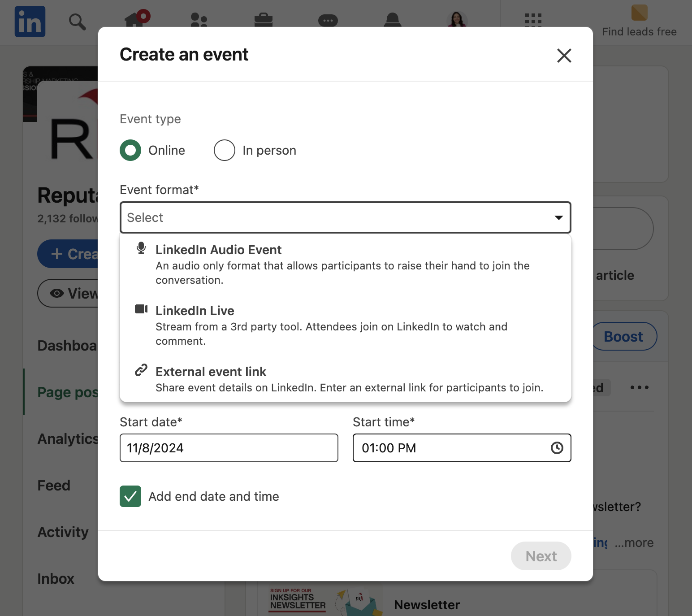Click the Create button on the page
The width and height of the screenshot is (692, 616).
(68, 254)
